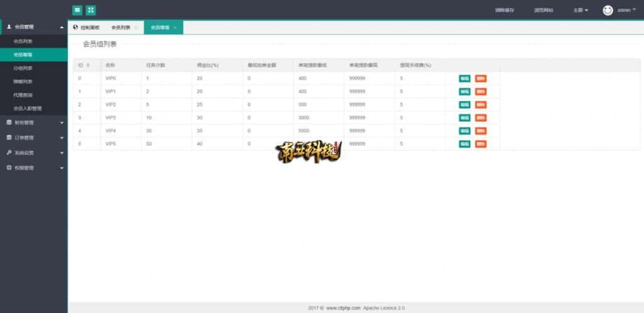Screen dimensions: 644x313
Task: Close the 会员列表 tab with its X
Action: pos(136,28)
